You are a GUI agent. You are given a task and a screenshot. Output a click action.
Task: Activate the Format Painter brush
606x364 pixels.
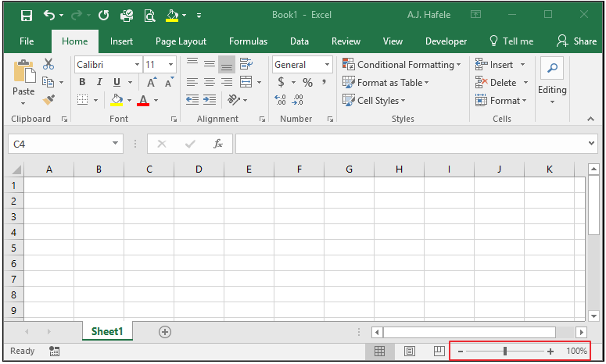coord(48,99)
